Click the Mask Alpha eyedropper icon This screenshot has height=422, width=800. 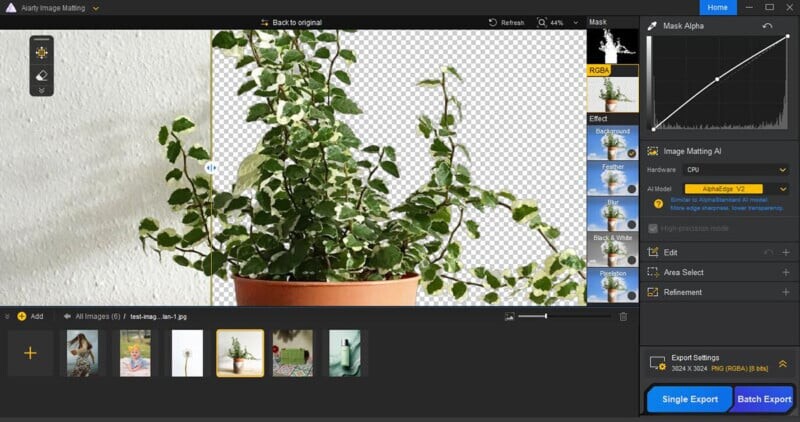tap(652, 26)
